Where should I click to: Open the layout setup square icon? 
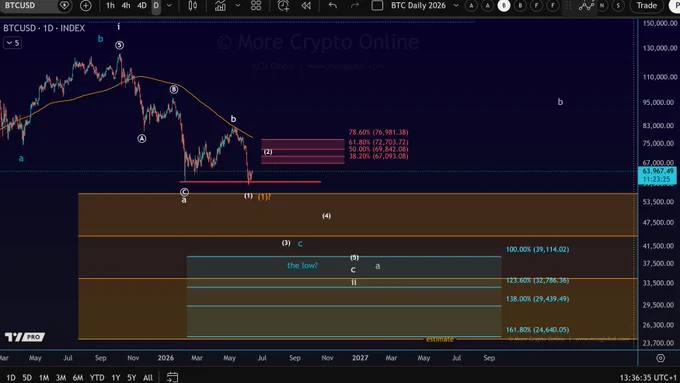[377, 6]
